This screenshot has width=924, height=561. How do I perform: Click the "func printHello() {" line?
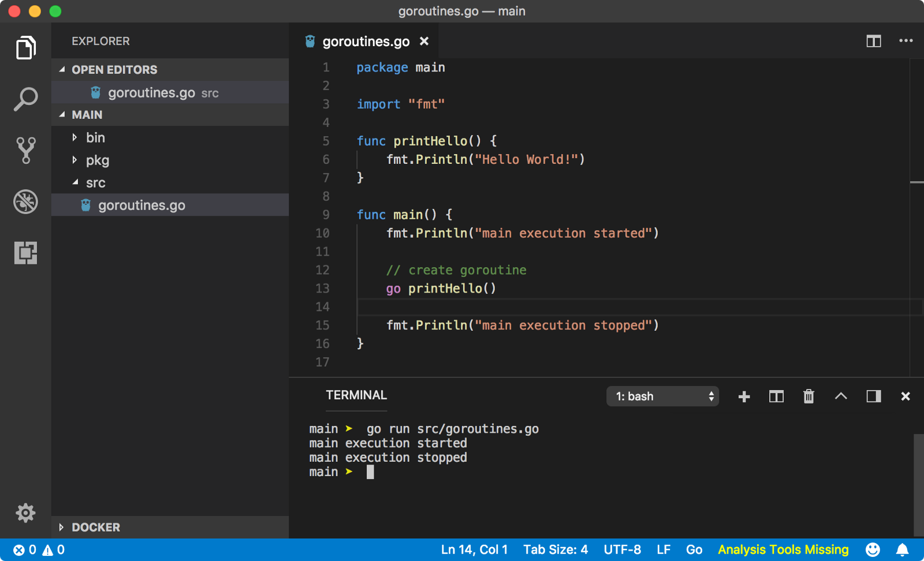coord(426,141)
